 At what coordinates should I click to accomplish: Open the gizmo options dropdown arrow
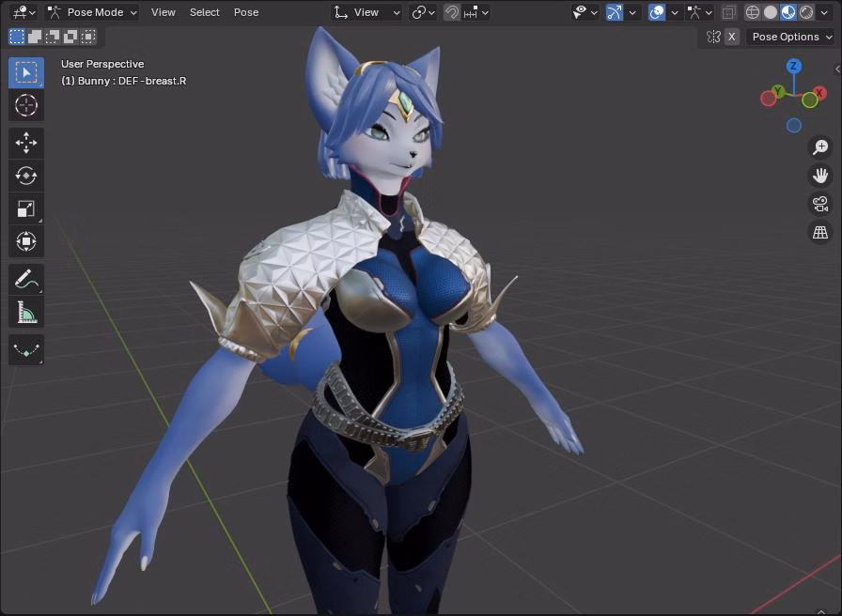[x=632, y=12]
